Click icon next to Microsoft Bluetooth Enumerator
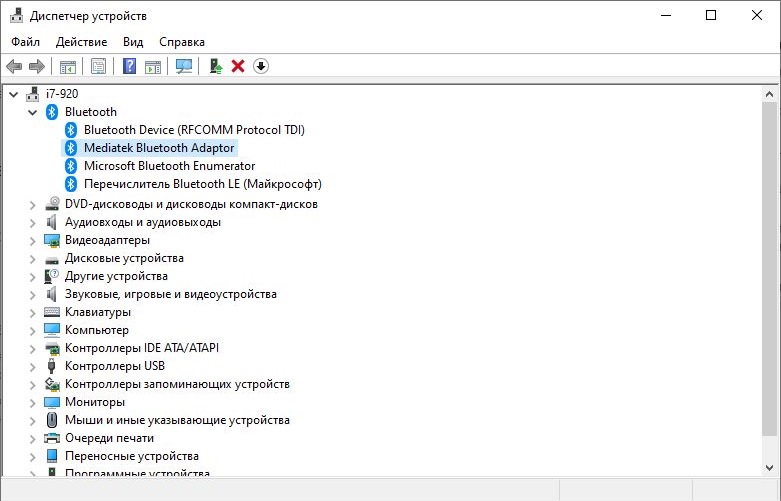This screenshot has height=501, width=781. point(71,166)
